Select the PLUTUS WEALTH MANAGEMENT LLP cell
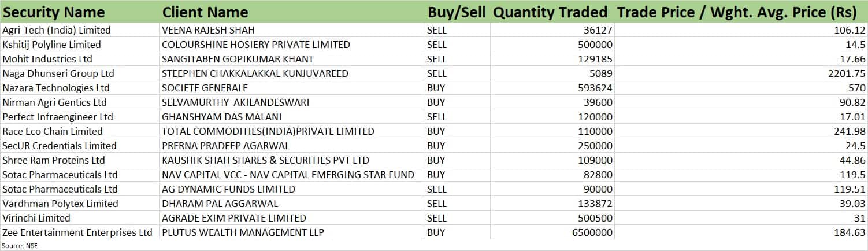 click(x=292, y=232)
